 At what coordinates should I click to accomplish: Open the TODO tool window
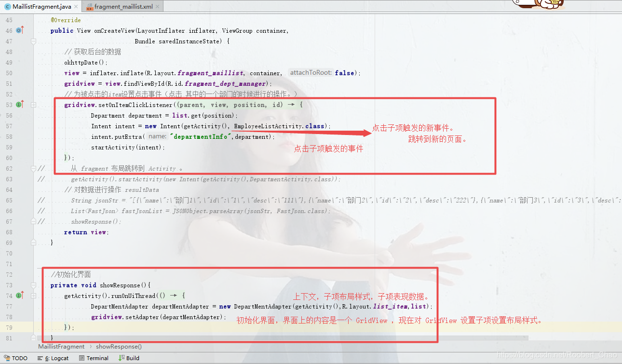[16, 358]
